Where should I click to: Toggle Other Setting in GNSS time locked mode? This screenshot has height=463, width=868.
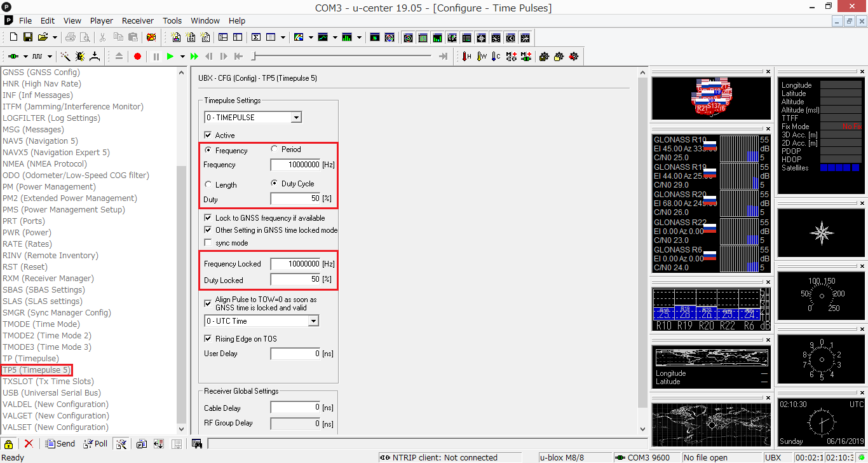click(x=208, y=230)
